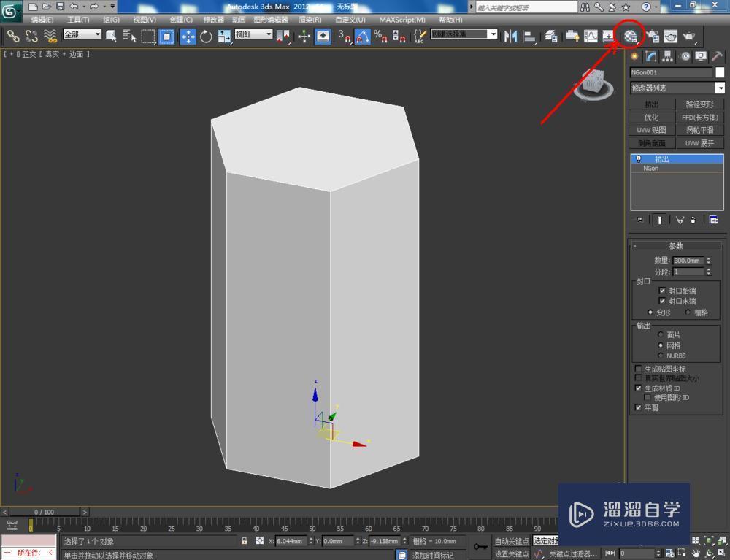Open the Render Setup dialog

652,34
